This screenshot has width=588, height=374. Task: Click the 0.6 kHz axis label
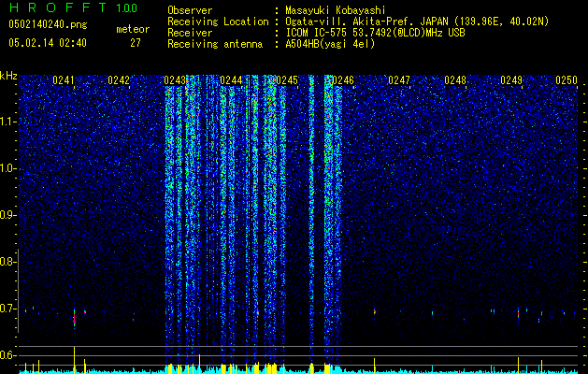point(8,355)
